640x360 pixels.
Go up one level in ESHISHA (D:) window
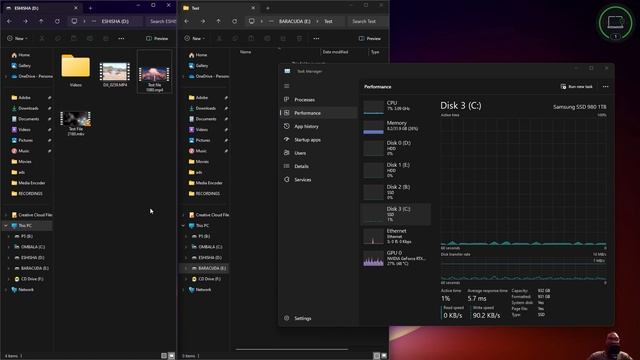tap(41, 21)
